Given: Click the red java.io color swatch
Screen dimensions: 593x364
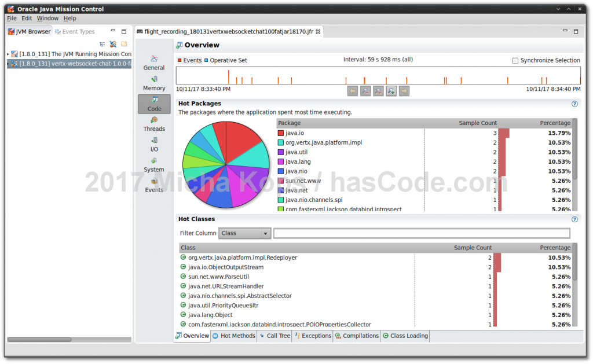Looking at the screenshot, I should pyautogui.click(x=279, y=133).
